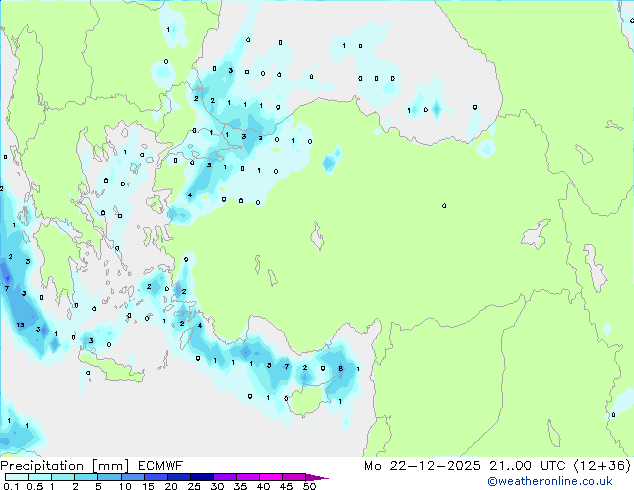Click the "5" legend scale label
This screenshot has height=490, width=634.
click(98, 486)
